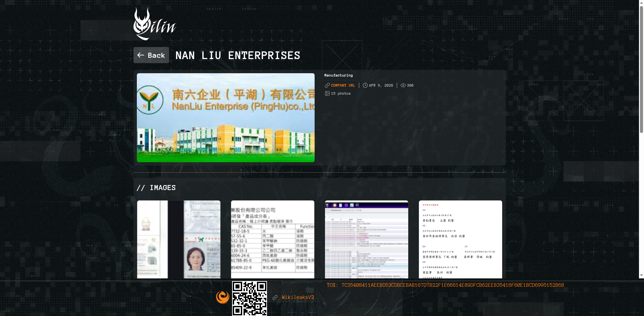Click the eye views icon
Viewport: 644px width, 316px height.
coord(403,85)
